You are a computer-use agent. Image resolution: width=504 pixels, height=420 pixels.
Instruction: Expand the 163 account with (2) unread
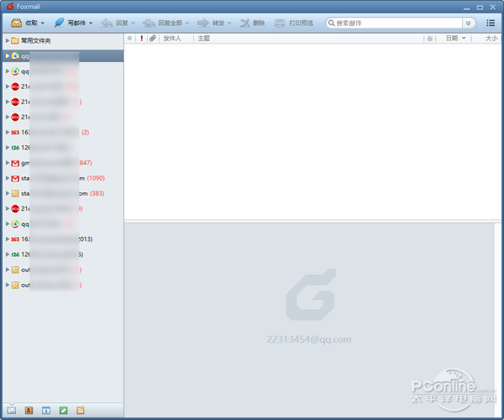(x=7, y=132)
